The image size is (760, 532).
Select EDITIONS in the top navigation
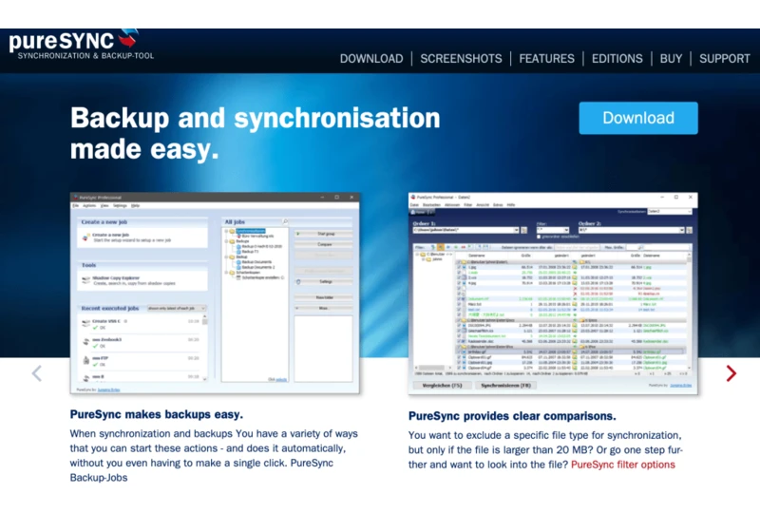617,59
